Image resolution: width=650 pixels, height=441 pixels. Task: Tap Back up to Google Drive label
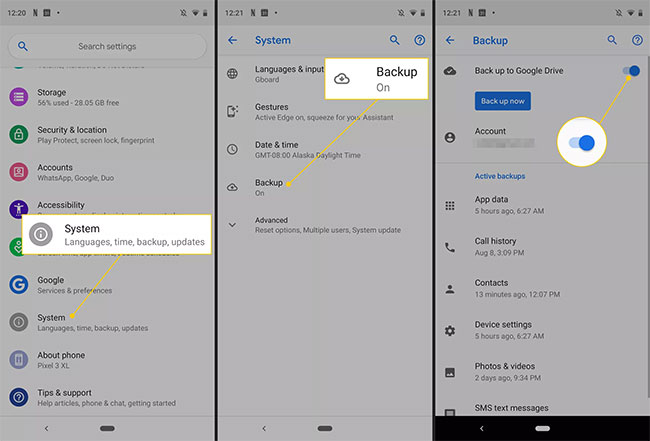coord(519,71)
